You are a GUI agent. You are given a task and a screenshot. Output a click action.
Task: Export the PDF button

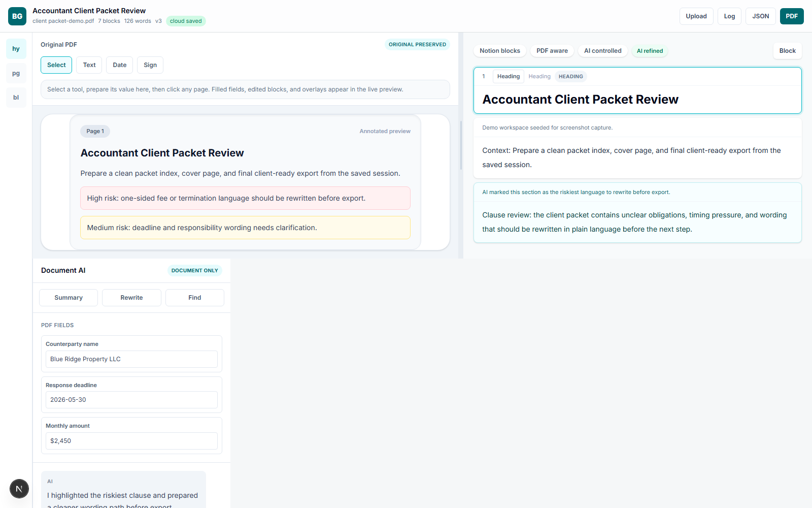[792, 16]
